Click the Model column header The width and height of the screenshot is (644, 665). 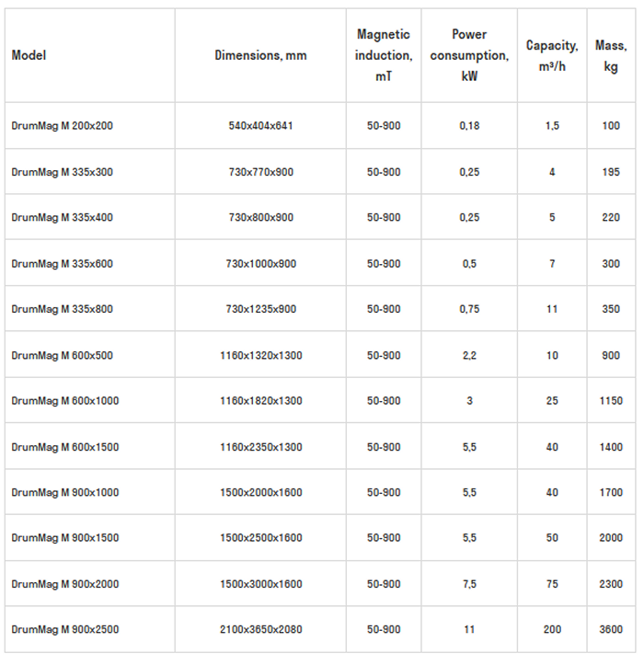(29, 55)
